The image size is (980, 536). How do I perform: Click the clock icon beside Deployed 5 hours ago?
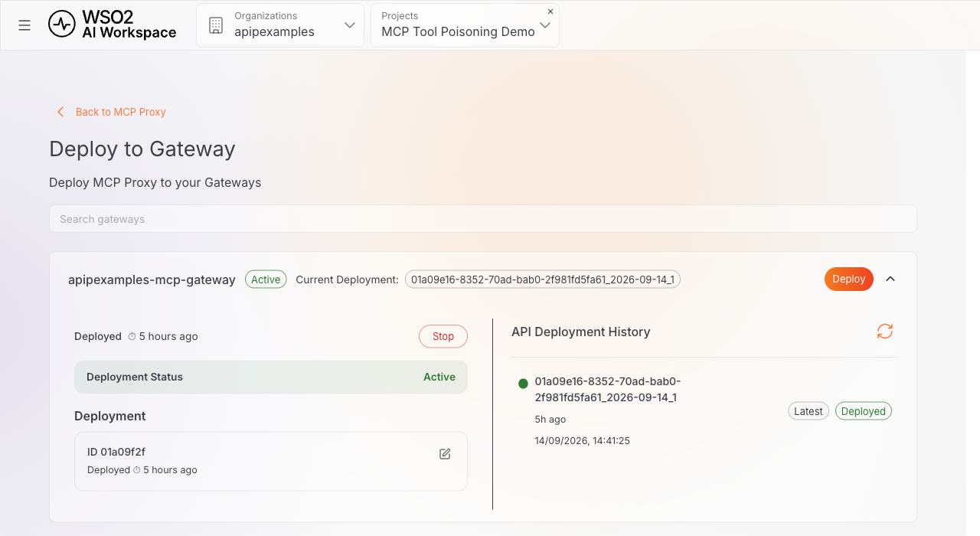[x=132, y=336]
